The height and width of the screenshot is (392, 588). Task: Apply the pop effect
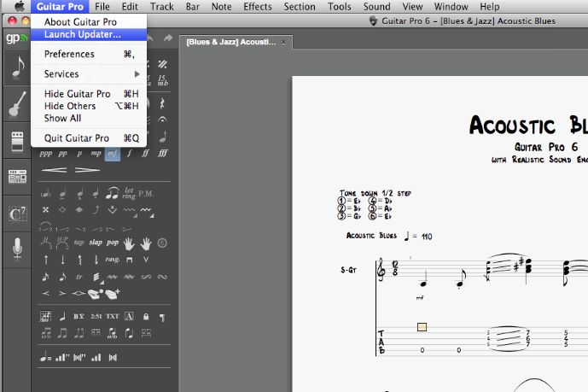click(x=113, y=243)
